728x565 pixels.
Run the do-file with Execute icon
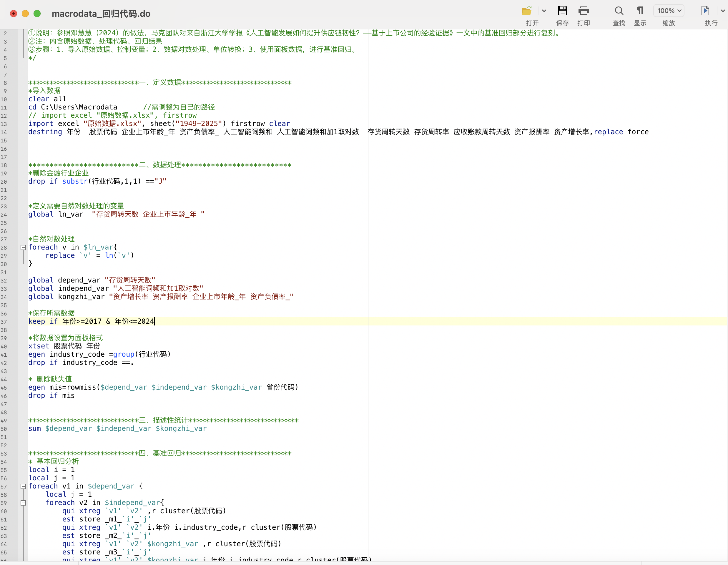705,11
